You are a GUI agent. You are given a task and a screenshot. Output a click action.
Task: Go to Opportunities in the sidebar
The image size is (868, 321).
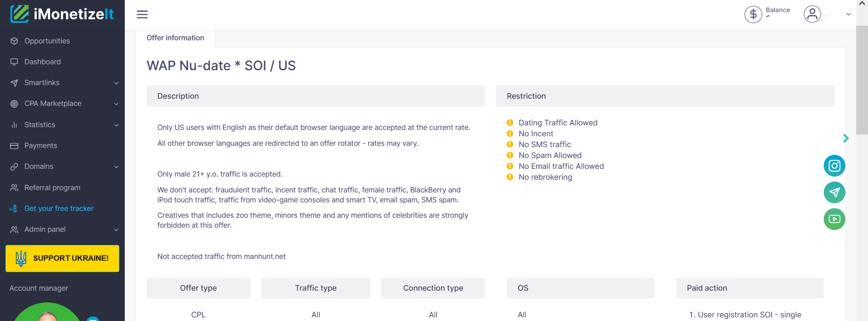point(47,41)
